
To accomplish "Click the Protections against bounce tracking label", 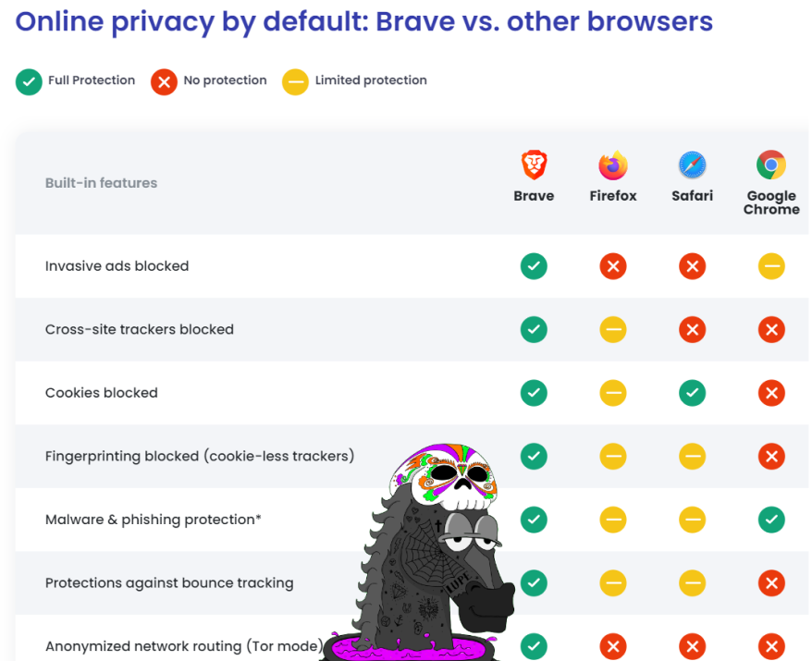I will point(169,582).
